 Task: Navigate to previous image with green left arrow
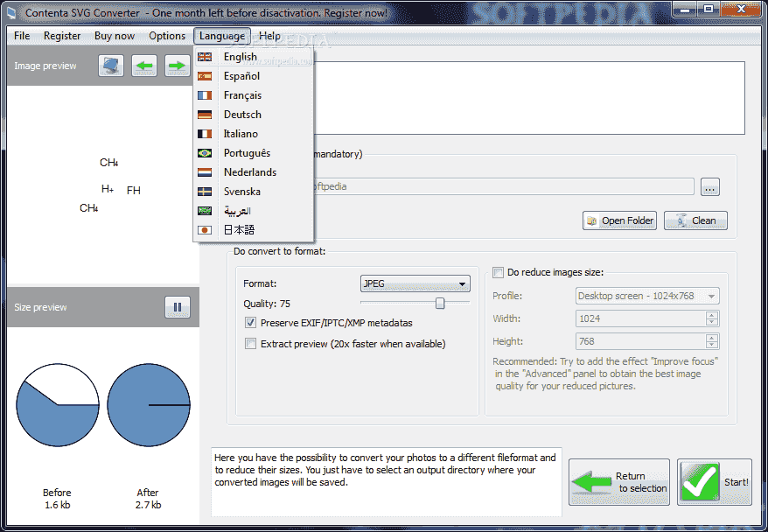point(143,66)
